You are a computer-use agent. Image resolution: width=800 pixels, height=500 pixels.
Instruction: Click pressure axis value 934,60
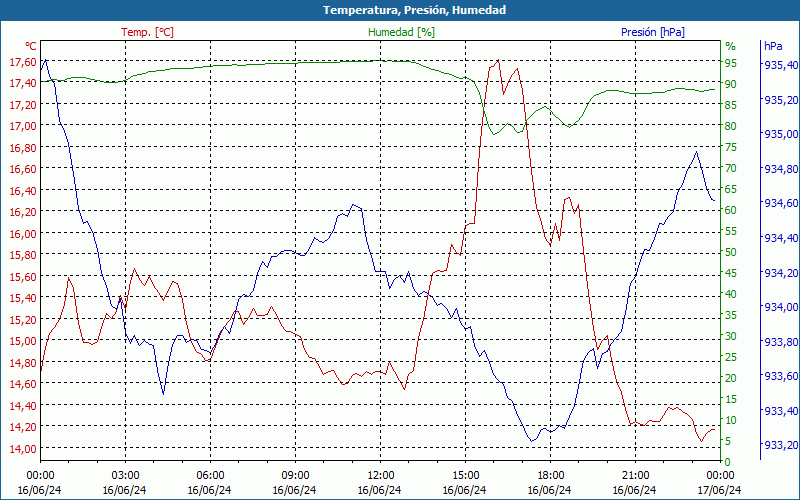click(780, 203)
